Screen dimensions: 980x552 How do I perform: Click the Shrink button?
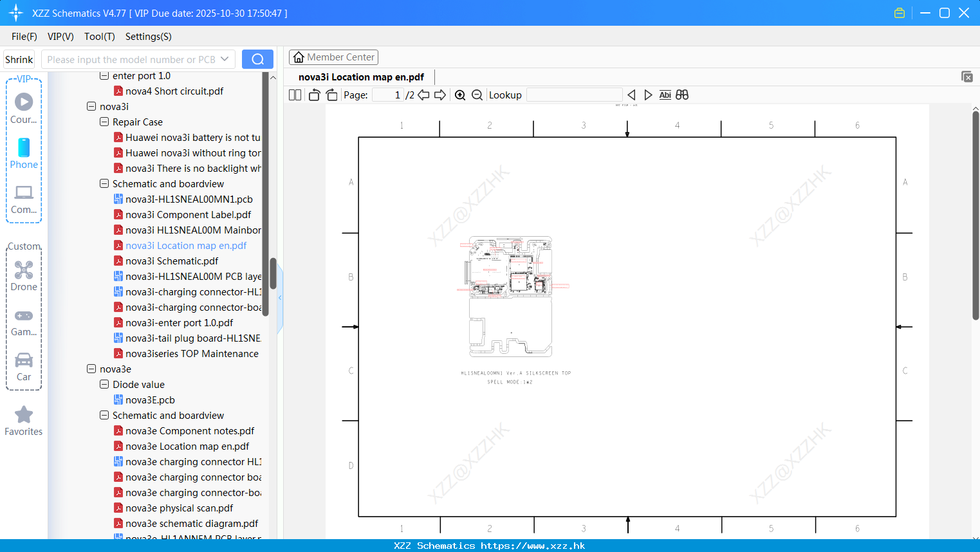click(x=19, y=59)
